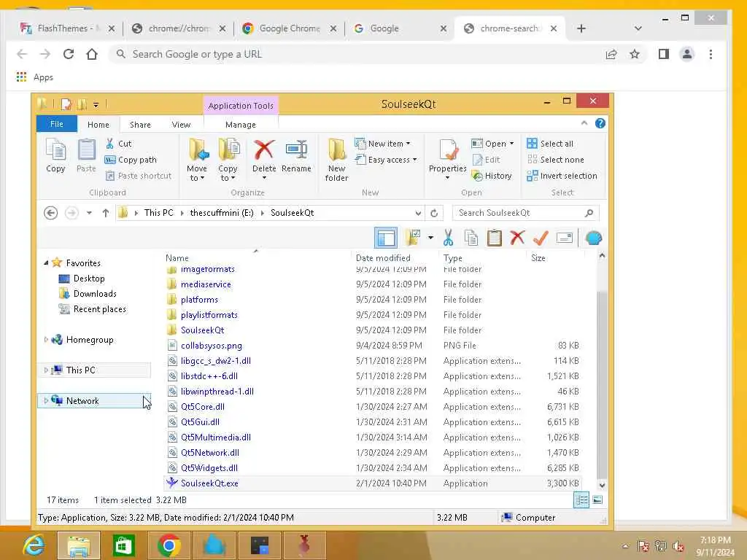Click the red X icon in lower toolbar
The width and height of the screenshot is (747, 560).
coord(517,238)
